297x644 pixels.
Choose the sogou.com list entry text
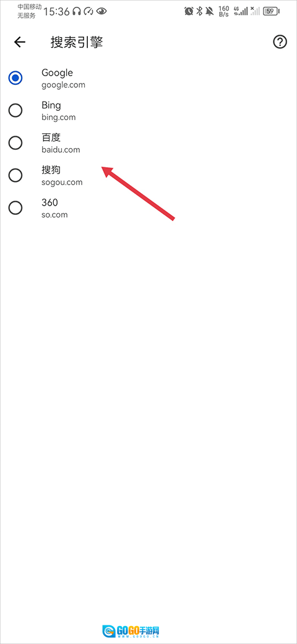click(x=62, y=182)
